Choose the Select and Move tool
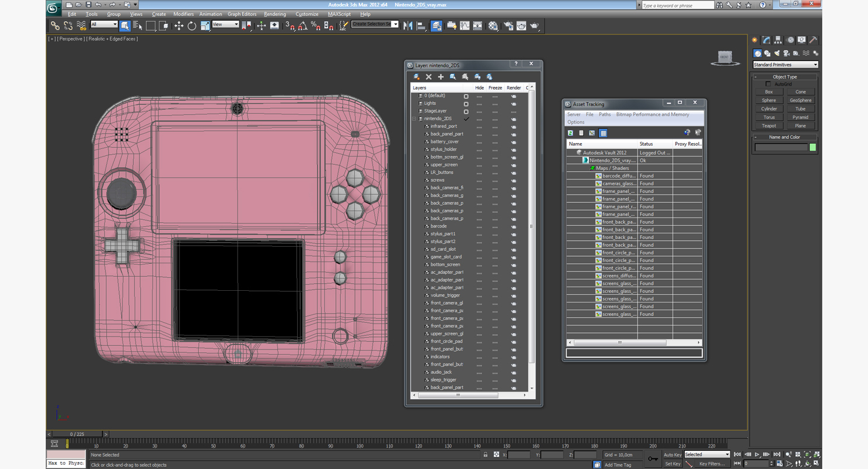This screenshot has width=868, height=469. 179,26
